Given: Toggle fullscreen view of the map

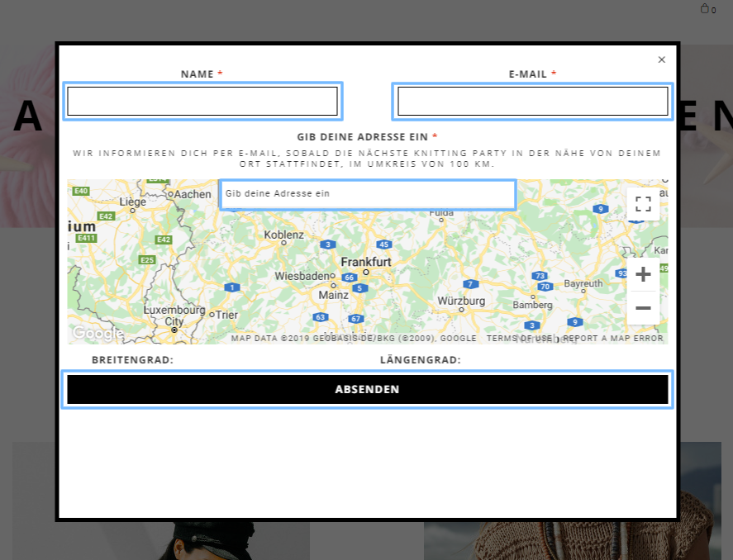Looking at the screenshot, I should 643,204.
